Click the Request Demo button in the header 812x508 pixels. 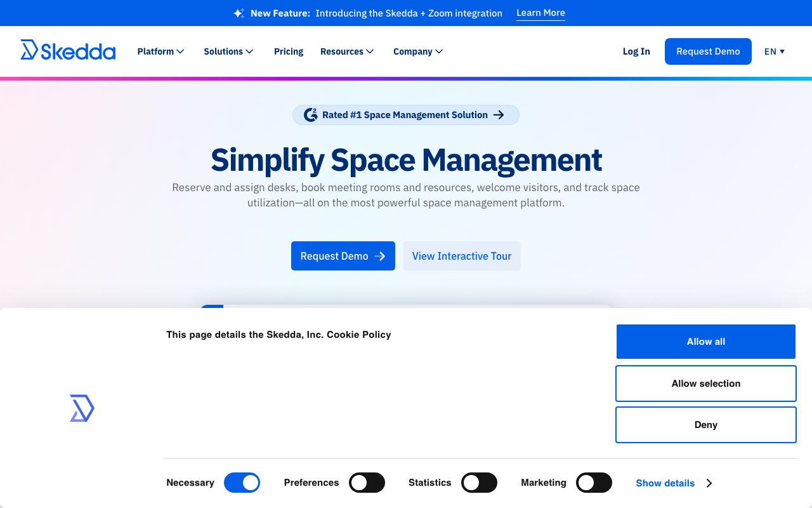click(x=708, y=51)
